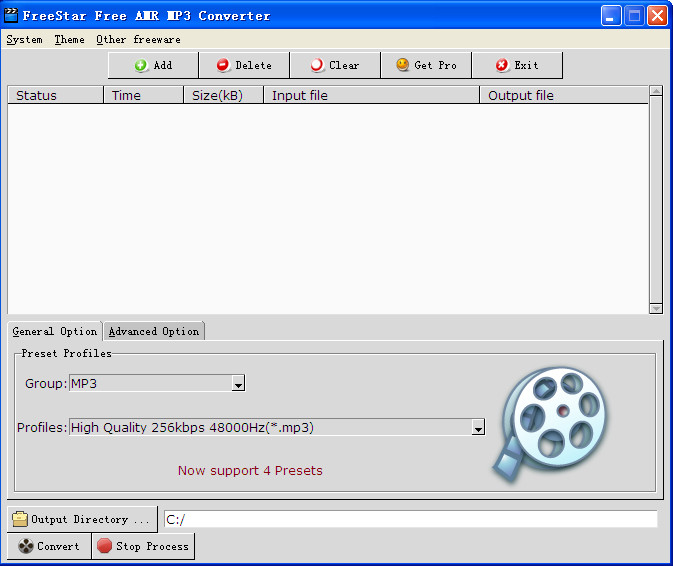Click the file list scroll up arrow
The width and height of the screenshot is (673, 566).
pyautogui.click(x=655, y=91)
